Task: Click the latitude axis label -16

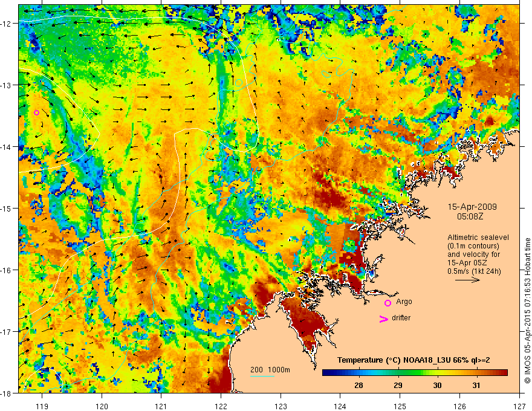Action: (7, 270)
